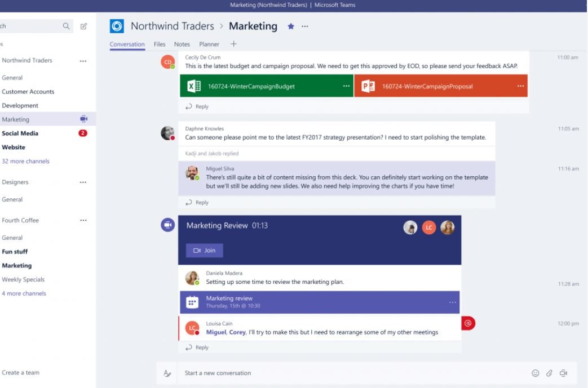This screenshot has height=388, width=588.
Task: Click the third participant avatar in Marketing Review
Action: click(x=448, y=228)
